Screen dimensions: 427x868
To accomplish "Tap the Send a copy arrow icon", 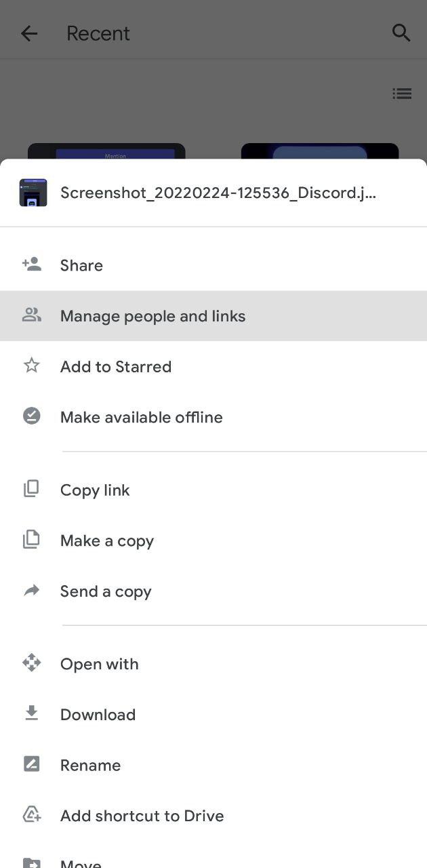I will pyautogui.click(x=31, y=591).
